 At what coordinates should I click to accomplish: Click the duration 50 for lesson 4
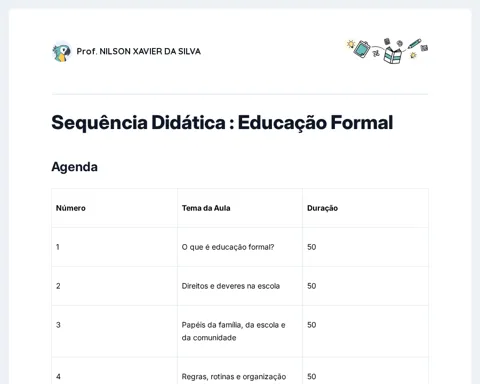(312, 377)
